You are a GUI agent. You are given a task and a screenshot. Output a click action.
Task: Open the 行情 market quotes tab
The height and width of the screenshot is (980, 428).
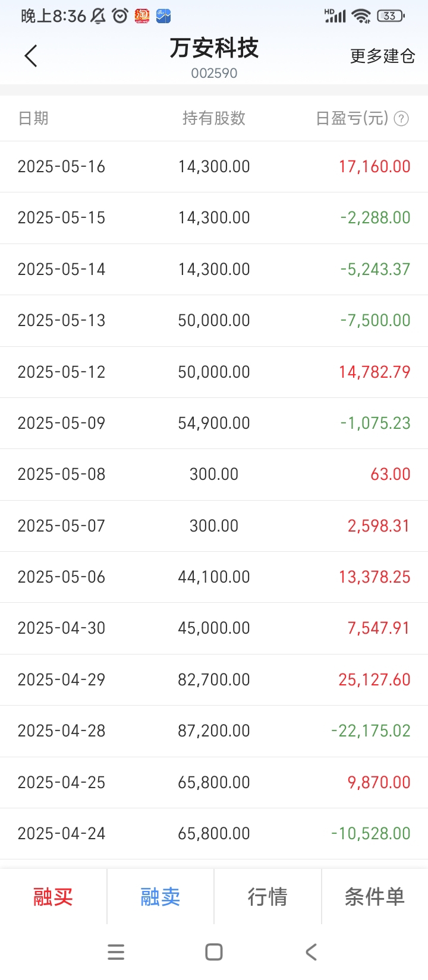click(x=267, y=896)
